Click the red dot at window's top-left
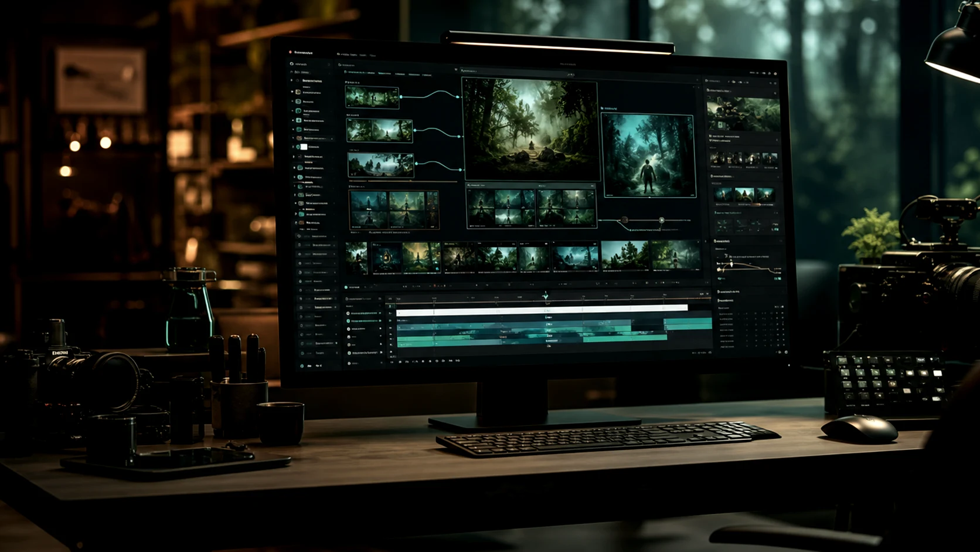Viewport: 980px width, 552px height. [x=290, y=53]
